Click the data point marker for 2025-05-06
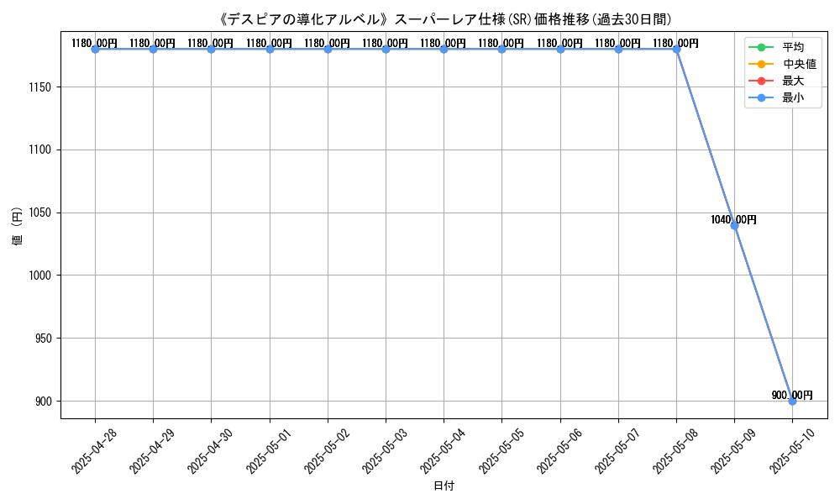The width and height of the screenshot is (840, 504). pyautogui.click(x=560, y=50)
